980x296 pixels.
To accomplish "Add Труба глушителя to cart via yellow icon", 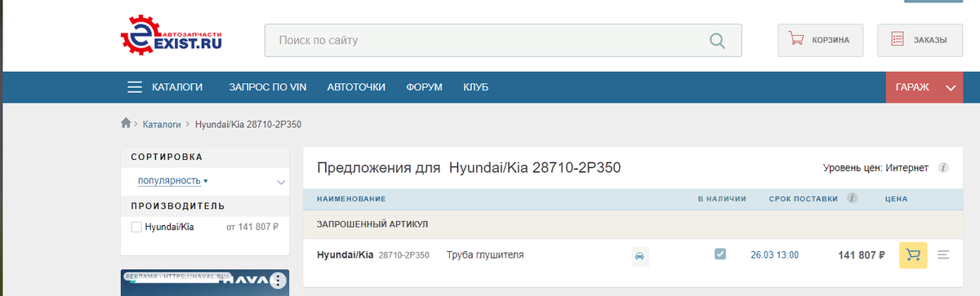I will pos(913,255).
